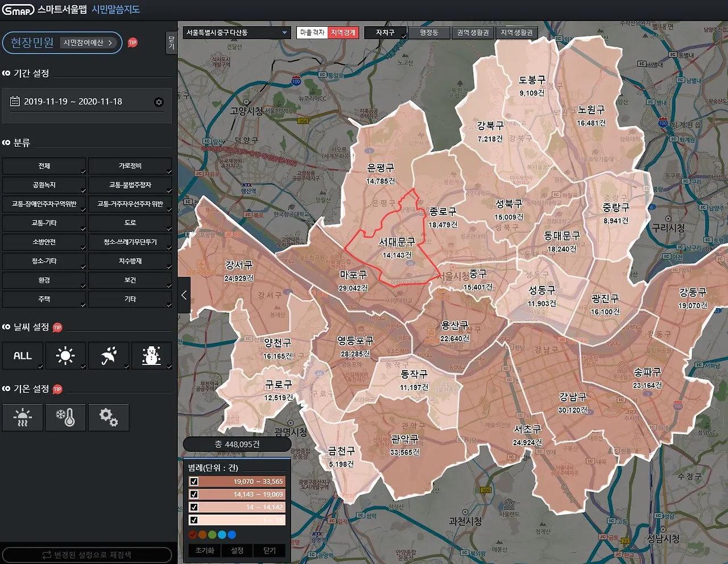Open the date range gear settings

(x=159, y=102)
